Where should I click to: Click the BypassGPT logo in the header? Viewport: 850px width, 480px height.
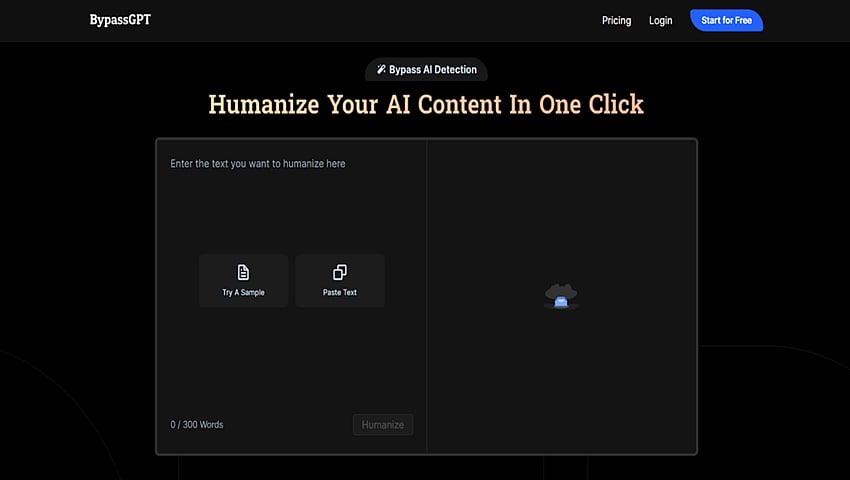pyautogui.click(x=120, y=20)
